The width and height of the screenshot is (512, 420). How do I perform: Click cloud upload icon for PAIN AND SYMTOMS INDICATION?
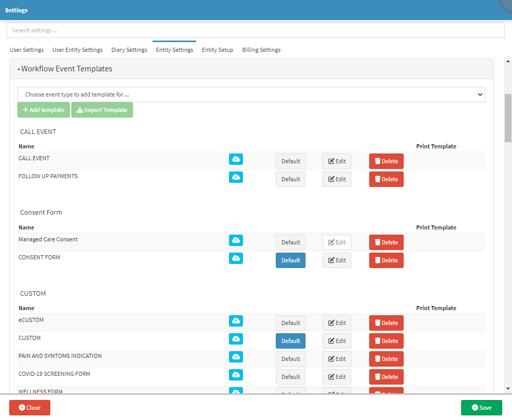pos(236,357)
